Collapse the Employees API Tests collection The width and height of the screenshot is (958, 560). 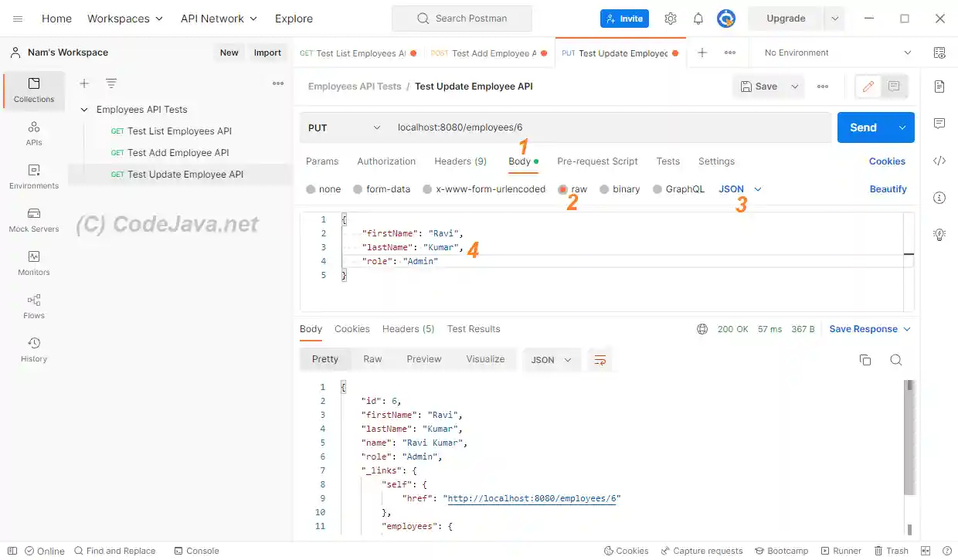[x=84, y=109]
